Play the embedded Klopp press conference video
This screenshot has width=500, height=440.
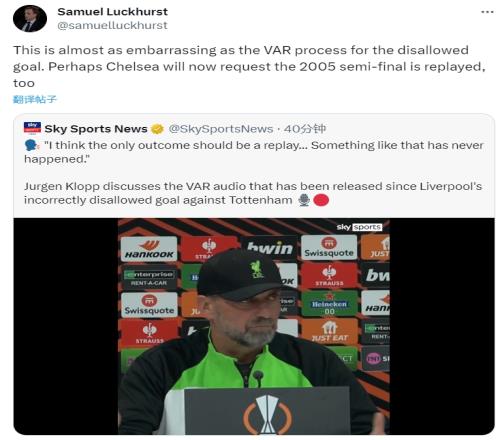[254, 326]
